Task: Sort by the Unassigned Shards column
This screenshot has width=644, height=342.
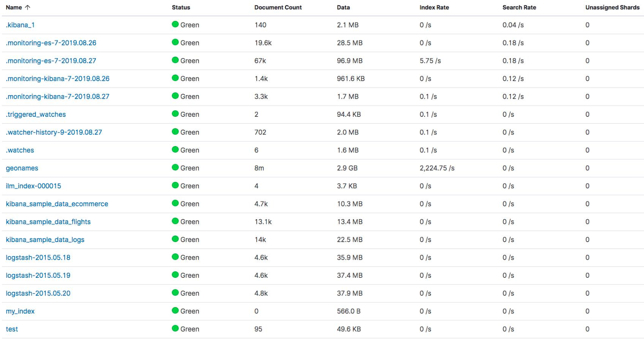Action: pyautogui.click(x=612, y=7)
